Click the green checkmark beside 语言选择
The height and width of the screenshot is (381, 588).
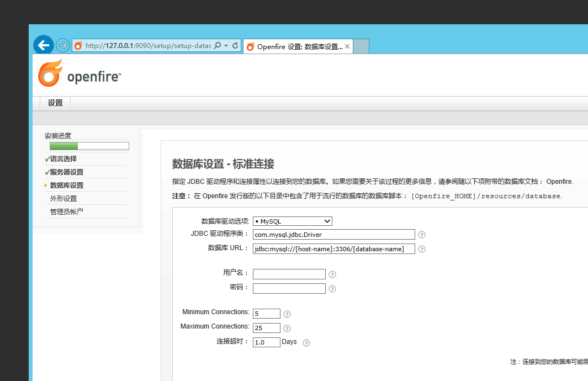[47, 159]
